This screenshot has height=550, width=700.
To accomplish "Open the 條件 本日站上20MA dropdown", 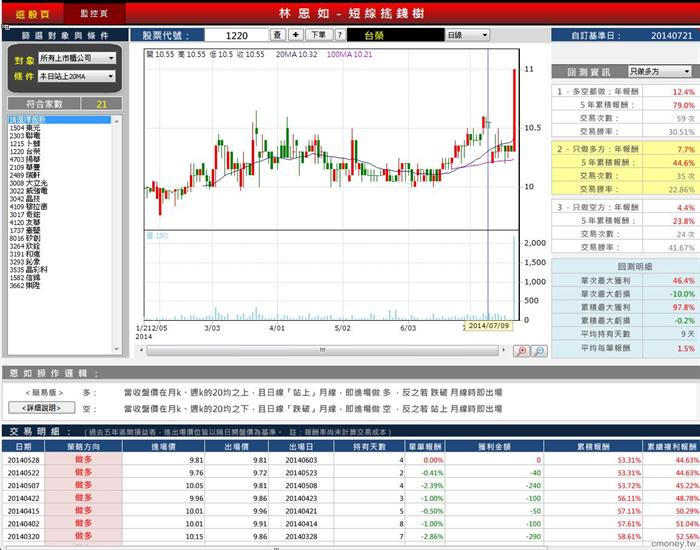I will (x=77, y=76).
